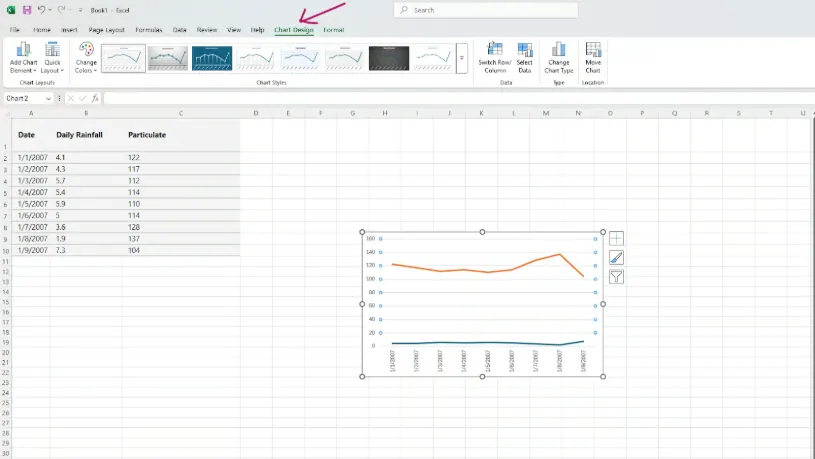Apply the sixth chart style thumbnail

coord(344,58)
